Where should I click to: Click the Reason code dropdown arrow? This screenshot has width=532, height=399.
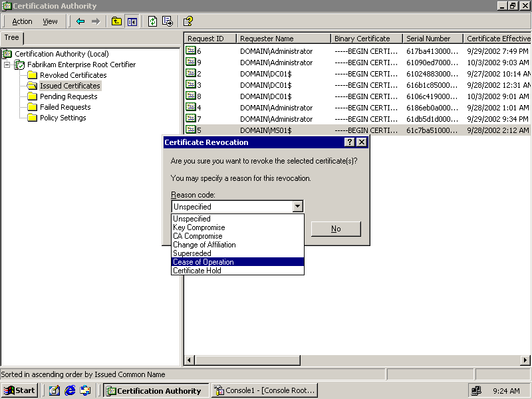[x=298, y=207]
